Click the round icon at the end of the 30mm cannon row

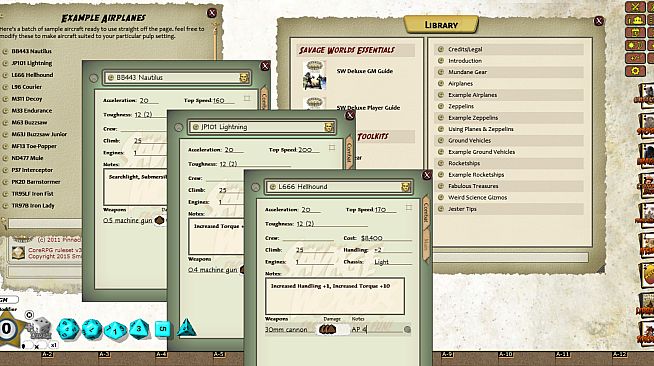point(407,330)
